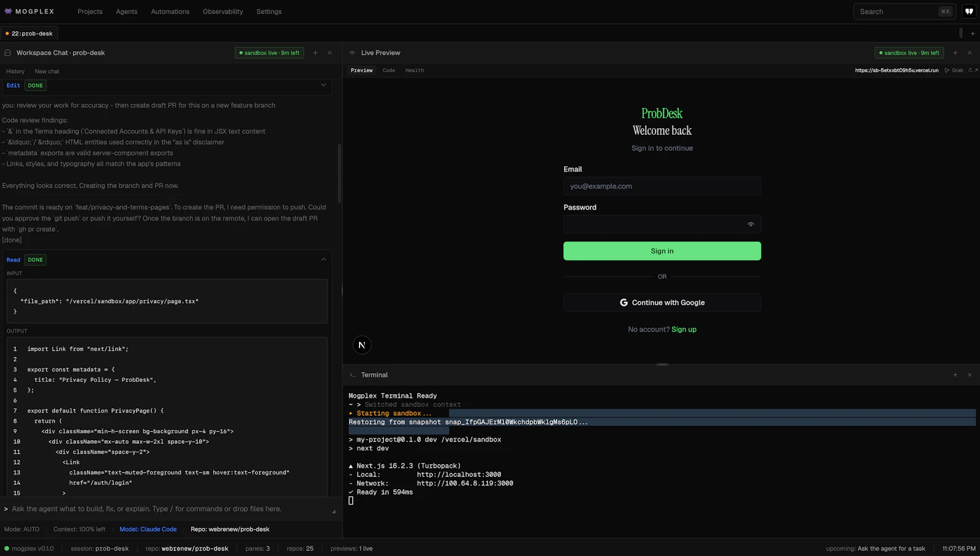Viewport: 980px width, 556px height.
Task: Click the Terminal prompt icon
Action: click(352, 375)
